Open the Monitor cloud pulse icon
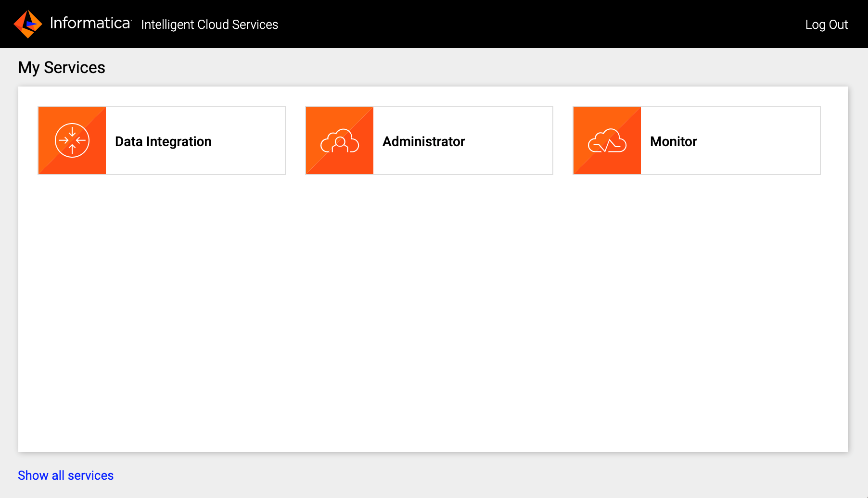Screen dimensions: 868x498 607,140
